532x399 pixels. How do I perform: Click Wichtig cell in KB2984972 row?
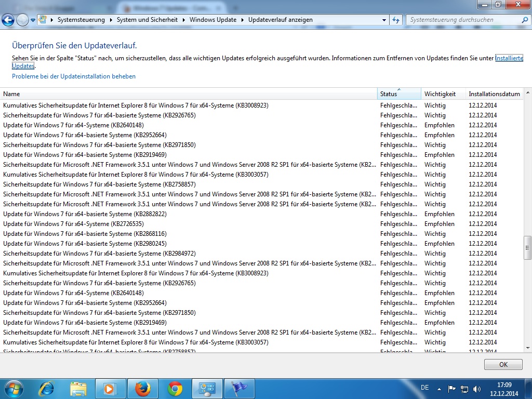tap(435, 254)
